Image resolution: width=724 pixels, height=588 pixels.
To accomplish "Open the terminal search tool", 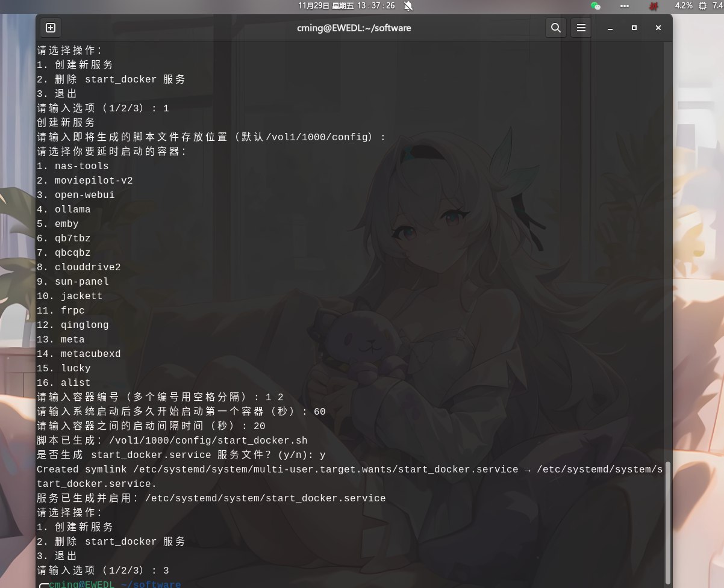I will 556,28.
